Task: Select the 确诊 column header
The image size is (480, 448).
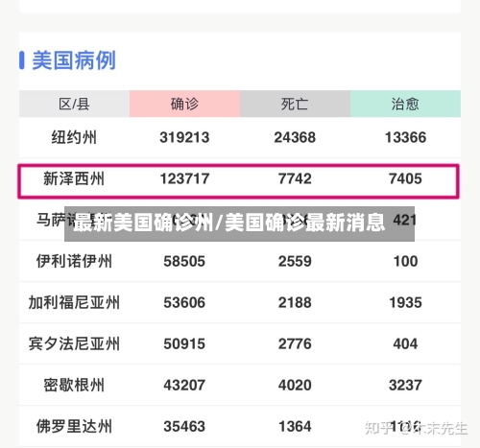Action: [x=184, y=104]
